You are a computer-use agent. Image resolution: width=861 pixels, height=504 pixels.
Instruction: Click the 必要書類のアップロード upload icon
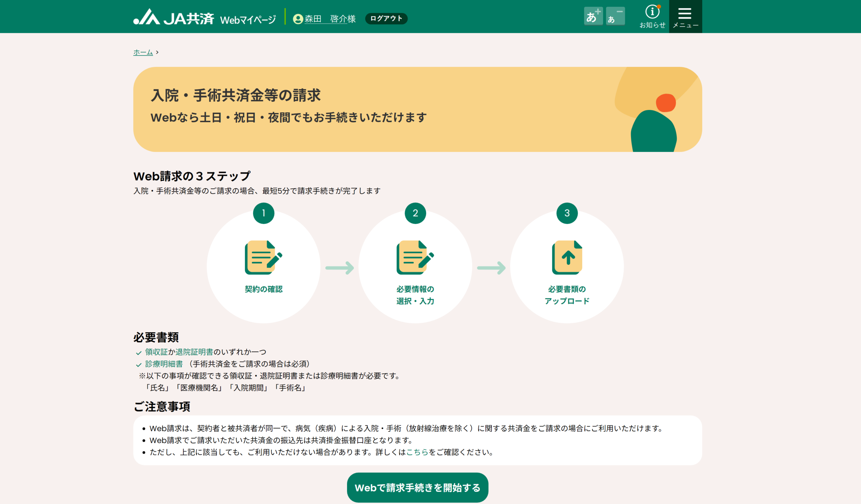pyautogui.click(x=566, y=258)
